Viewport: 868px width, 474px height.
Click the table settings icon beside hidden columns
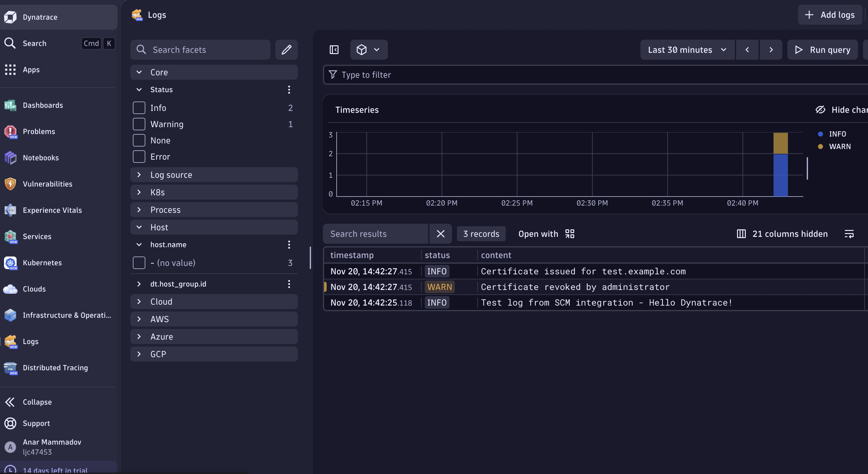(x=850, y=233)
